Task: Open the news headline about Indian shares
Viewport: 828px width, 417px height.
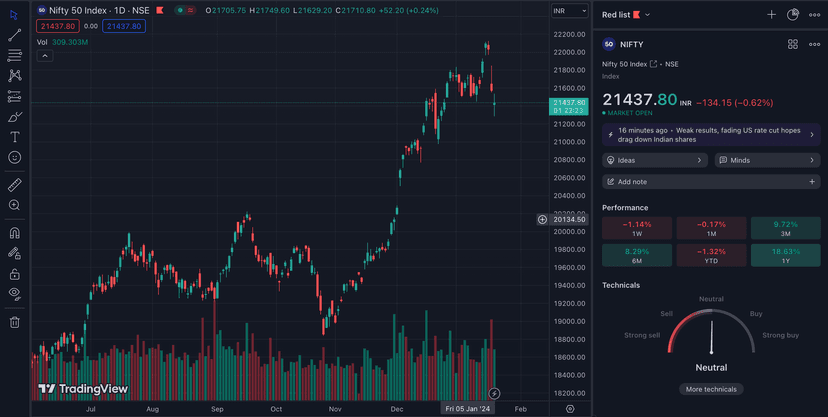Action: [x=711, y=135]
